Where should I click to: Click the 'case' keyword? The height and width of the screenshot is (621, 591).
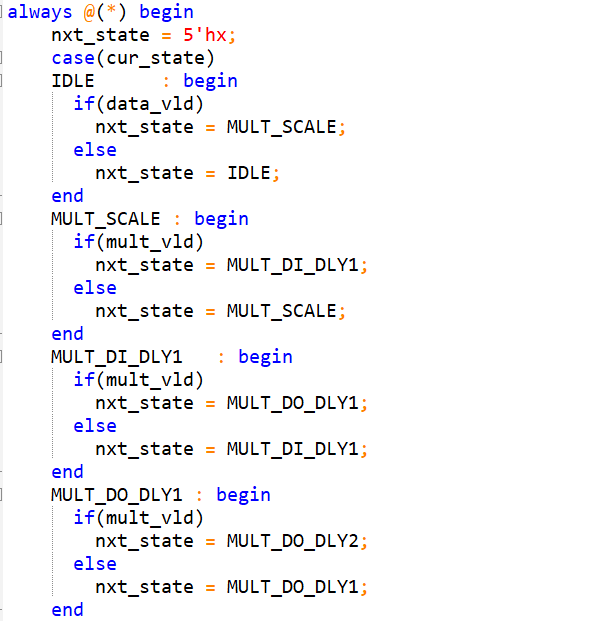tap(73, 59)
